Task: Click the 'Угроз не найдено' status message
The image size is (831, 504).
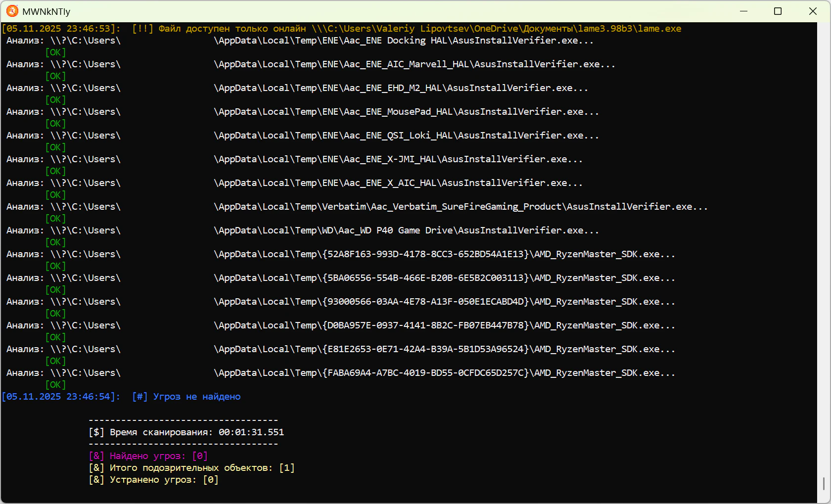Action: 196,397
